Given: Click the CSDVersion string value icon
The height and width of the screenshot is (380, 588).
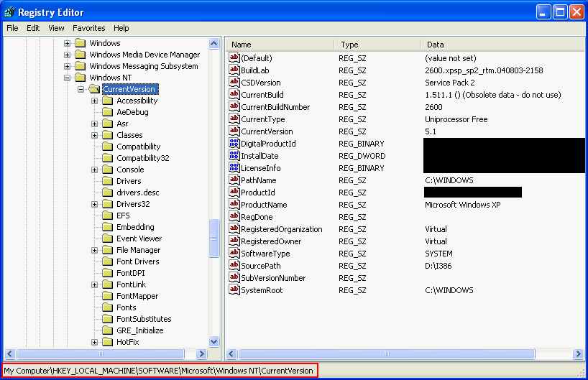Looking at the screenshot, I should click(234, 82).
